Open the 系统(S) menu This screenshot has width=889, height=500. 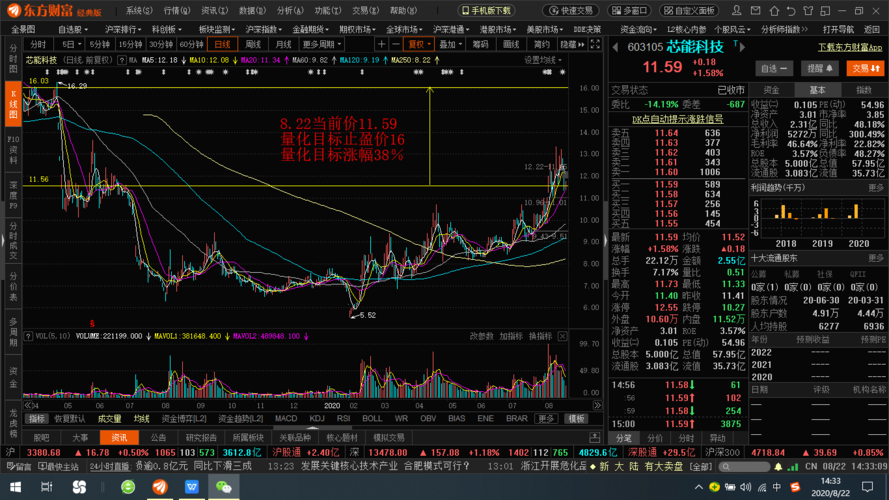coord(139,10)
